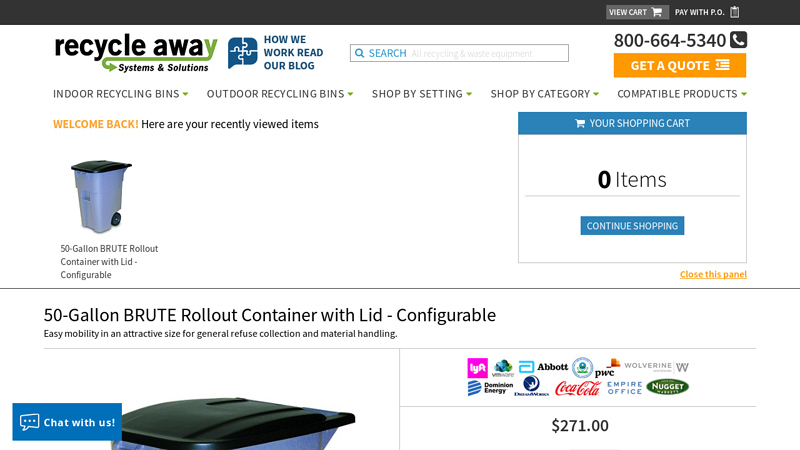Click the search magnifier icon
This screenshot has width=800, height=450.
coord(359,53)
